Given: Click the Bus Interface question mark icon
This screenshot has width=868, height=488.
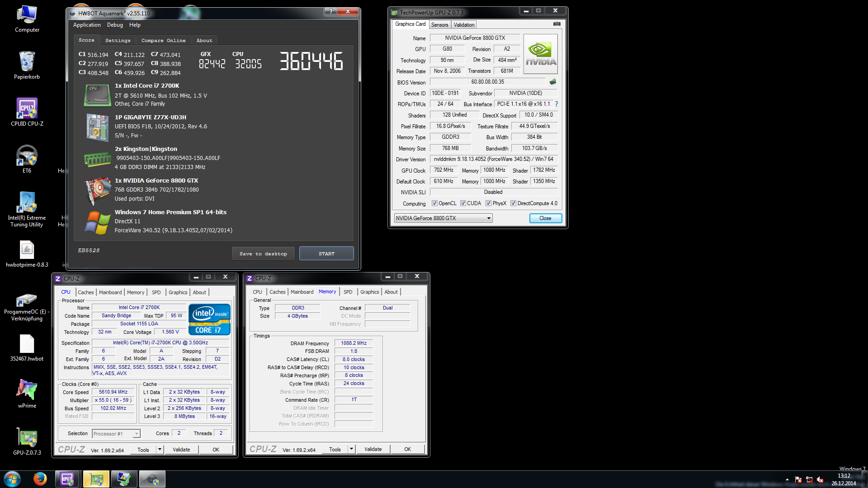Looking at the screenshot, I should [557, 104].
